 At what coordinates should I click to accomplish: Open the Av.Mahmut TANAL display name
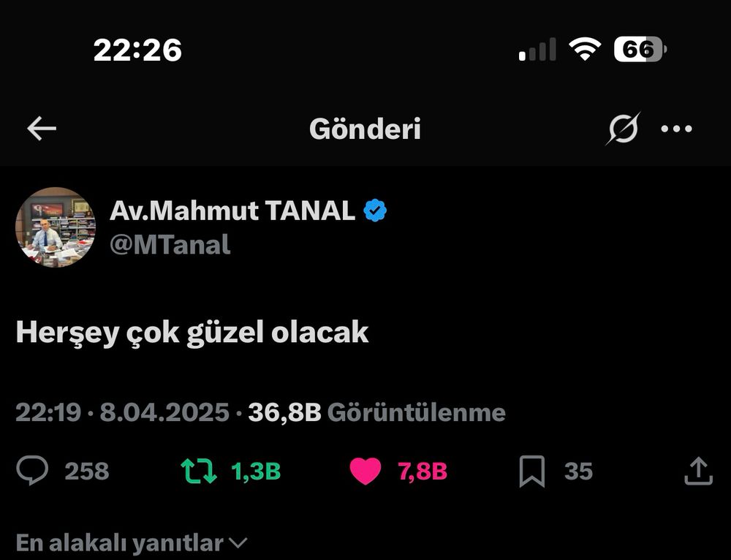click(x=232, y=211)
